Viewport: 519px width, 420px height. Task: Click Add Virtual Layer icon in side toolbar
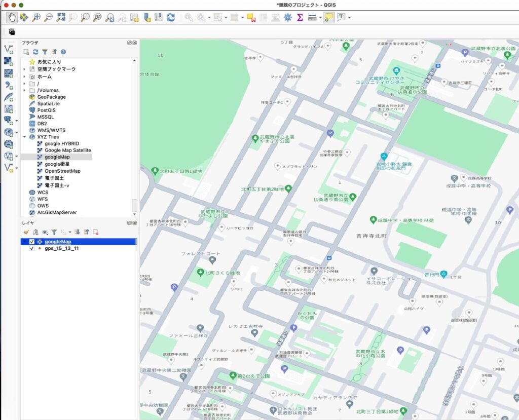point(9,109)
